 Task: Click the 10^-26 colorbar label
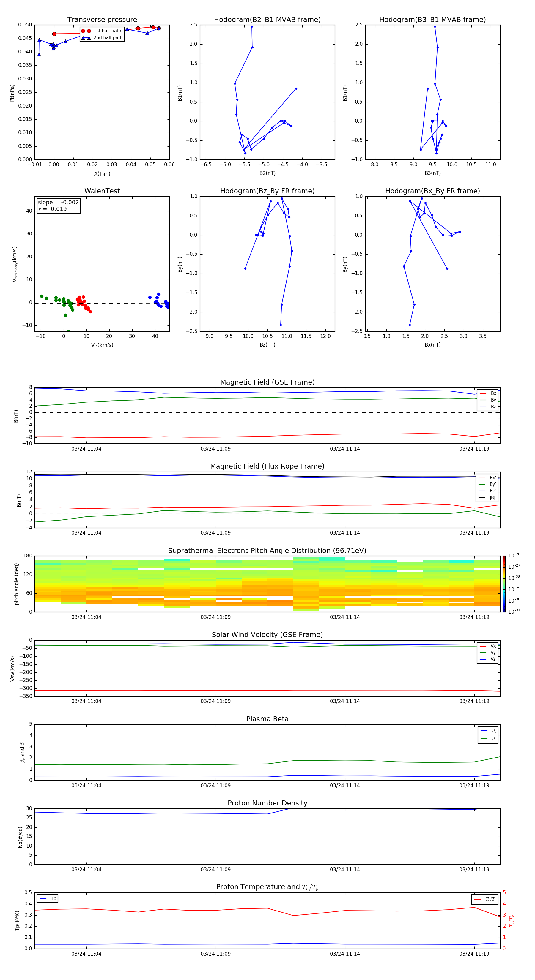514,555
